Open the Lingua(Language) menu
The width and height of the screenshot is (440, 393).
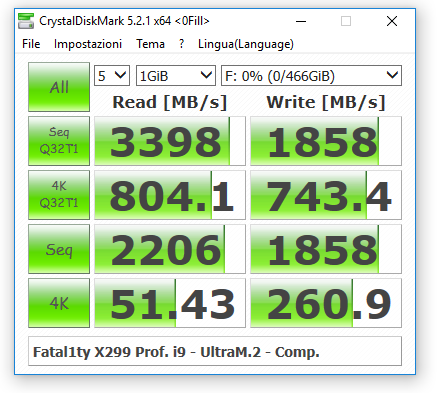point(246,44)
